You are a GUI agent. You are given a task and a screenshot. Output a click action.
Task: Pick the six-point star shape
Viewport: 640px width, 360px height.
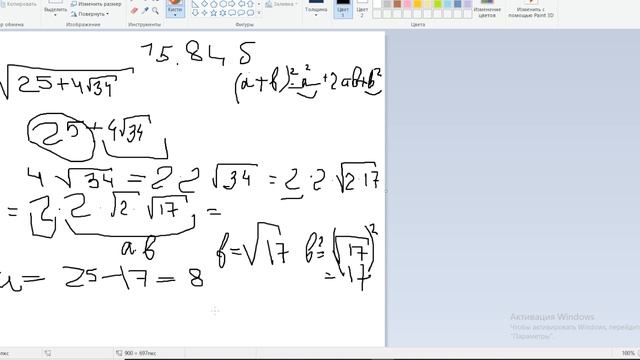click(x=223, y=13)
